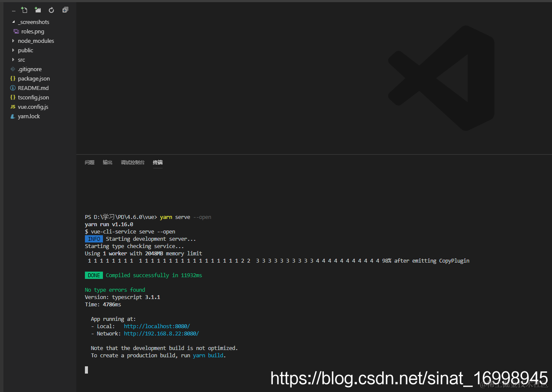This screenshot has height=392, width=552.
Task: Select the src folder name
Action: [21, 60]
